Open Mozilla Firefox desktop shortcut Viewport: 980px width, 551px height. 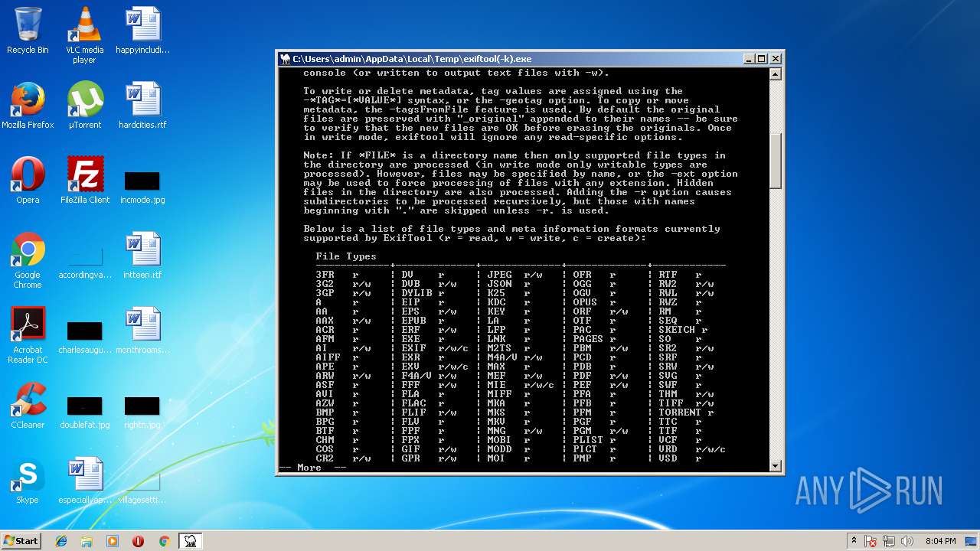(28, 106)
